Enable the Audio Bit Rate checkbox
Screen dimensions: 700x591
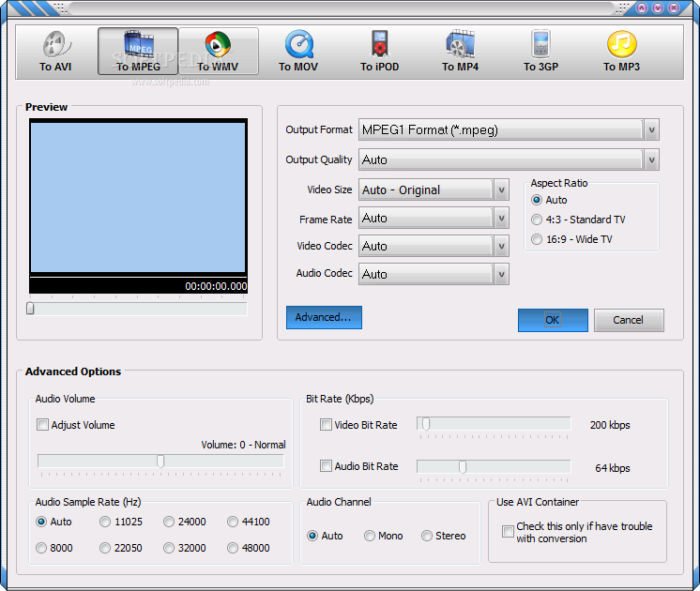(x=326, y=466)
